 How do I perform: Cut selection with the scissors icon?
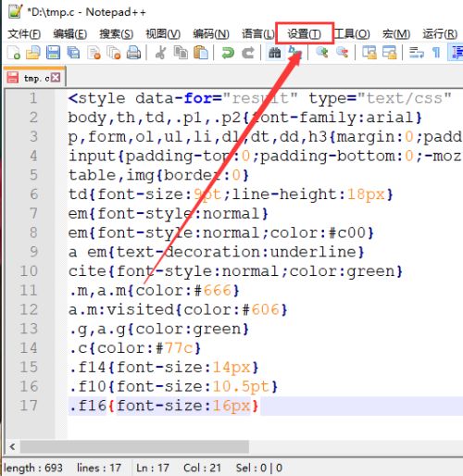160,53
